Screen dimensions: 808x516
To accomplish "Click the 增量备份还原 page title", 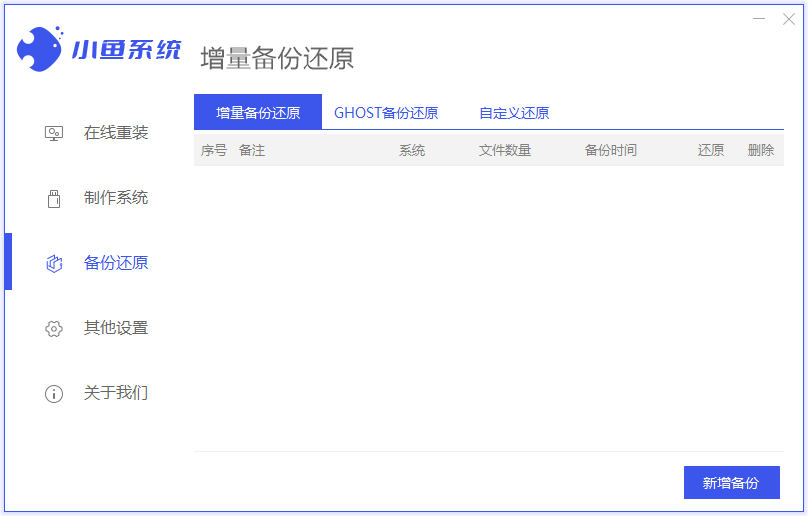I will click(277, 58).
